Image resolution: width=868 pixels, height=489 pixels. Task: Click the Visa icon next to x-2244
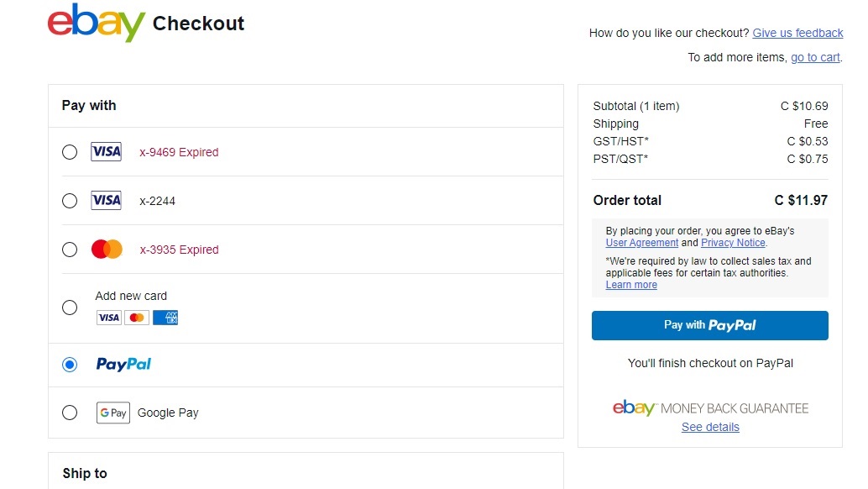coord(106,200)
